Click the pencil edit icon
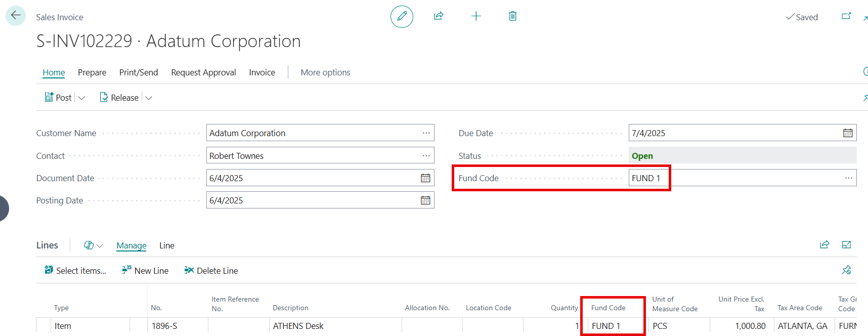The width and height of the screenshot is (868, 336). click(402, 17)
